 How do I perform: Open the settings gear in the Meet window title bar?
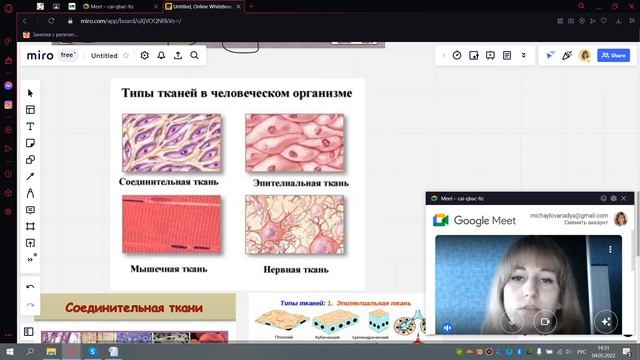click(613, 198)
